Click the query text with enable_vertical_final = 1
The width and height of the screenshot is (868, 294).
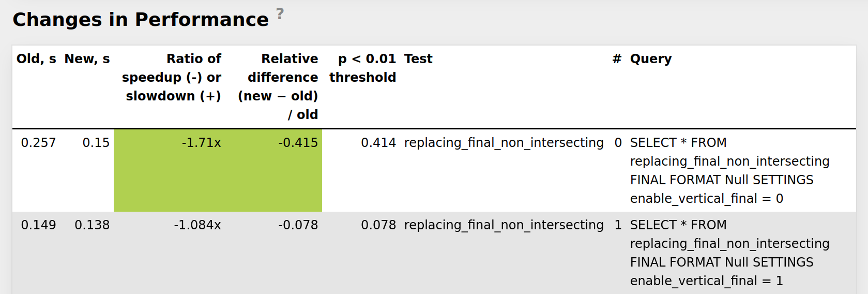(x=729, y=253)
